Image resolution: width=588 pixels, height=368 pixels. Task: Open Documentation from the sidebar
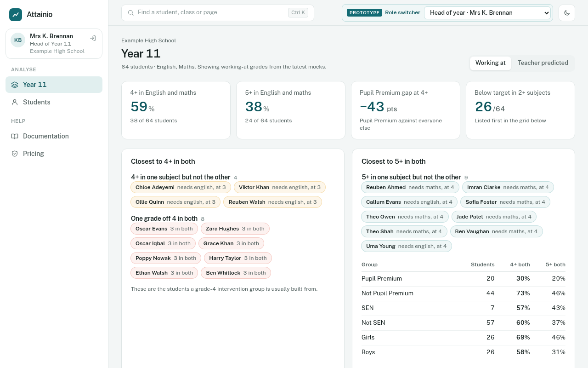point(54,136)
